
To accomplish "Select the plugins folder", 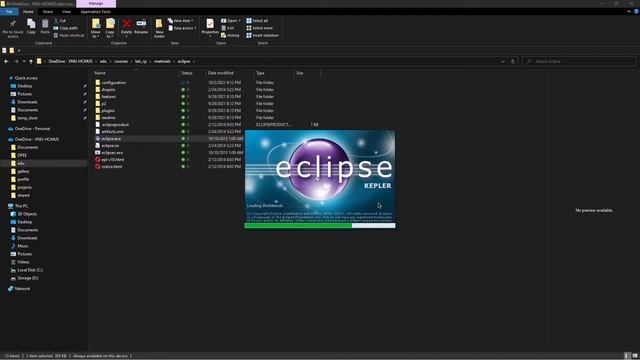I will click(x=108, y=110).
